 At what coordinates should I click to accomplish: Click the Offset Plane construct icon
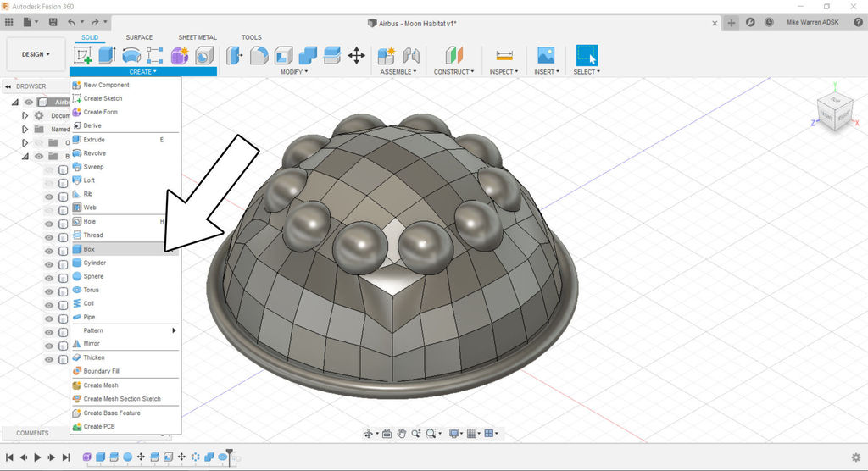tap(456, 56)
